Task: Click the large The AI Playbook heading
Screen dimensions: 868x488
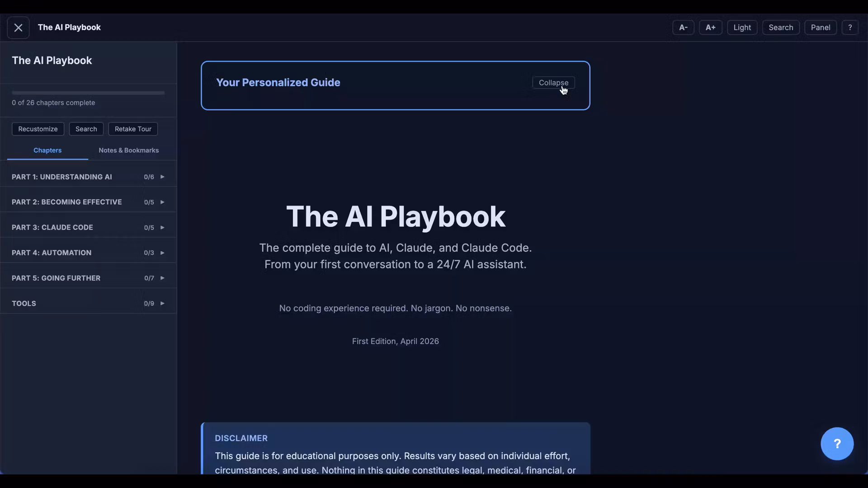Action: click(x=396, y=216)
